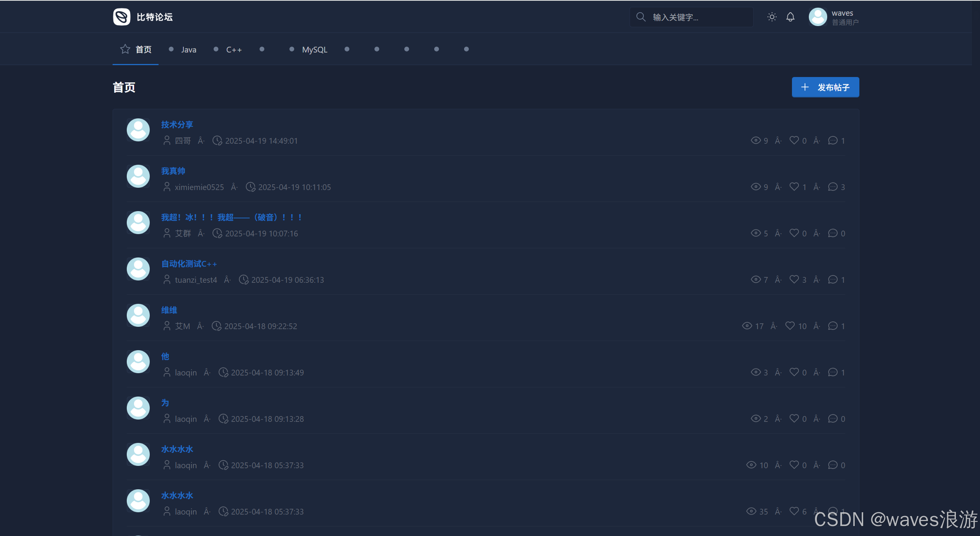Click avatar of the 技术分享 post

[x=138, y=130]
